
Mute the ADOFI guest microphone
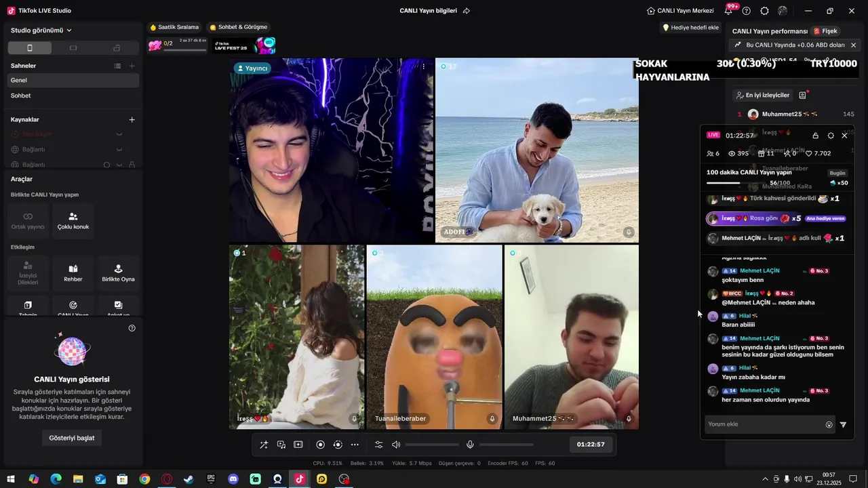pyautogui.click(x=629, y=232)
